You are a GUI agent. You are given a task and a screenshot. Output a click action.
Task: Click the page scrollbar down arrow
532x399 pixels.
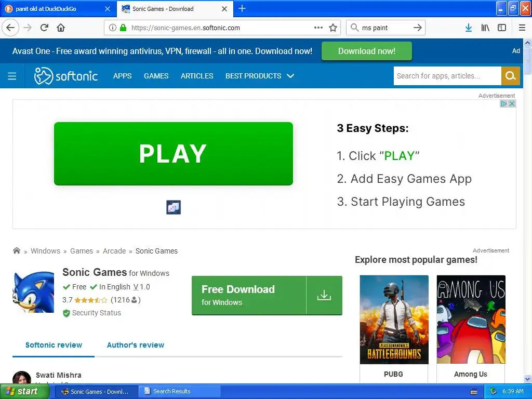528,379
